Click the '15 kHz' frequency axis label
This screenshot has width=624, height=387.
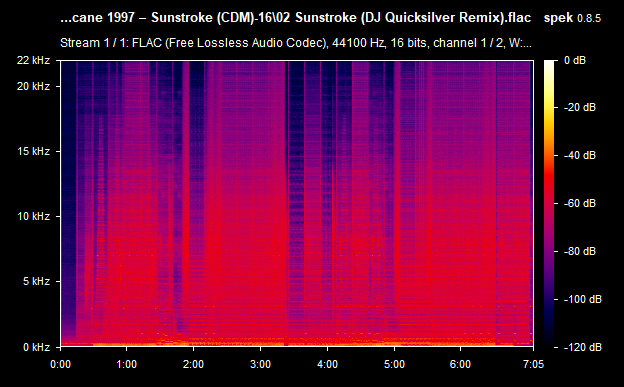(33, 151)
